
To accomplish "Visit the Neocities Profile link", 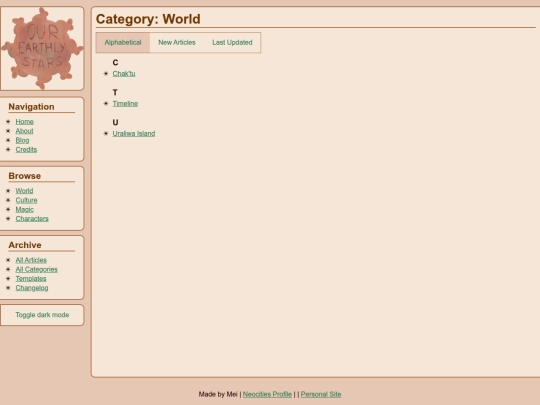I will 267,394.
